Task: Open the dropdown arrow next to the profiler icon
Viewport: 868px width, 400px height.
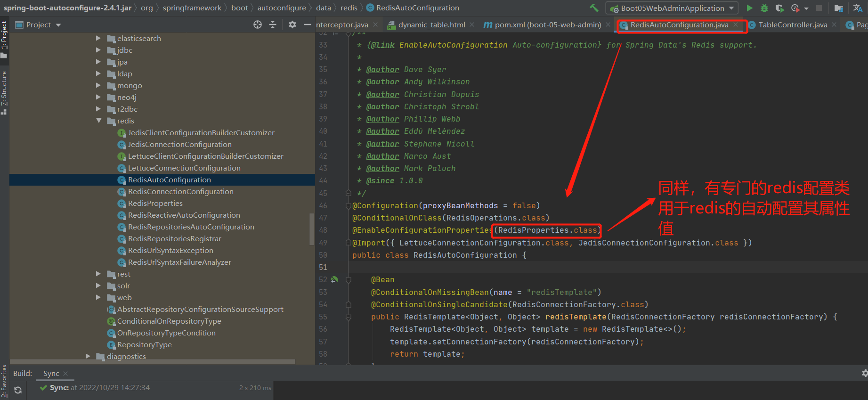Action: [806, 8]
